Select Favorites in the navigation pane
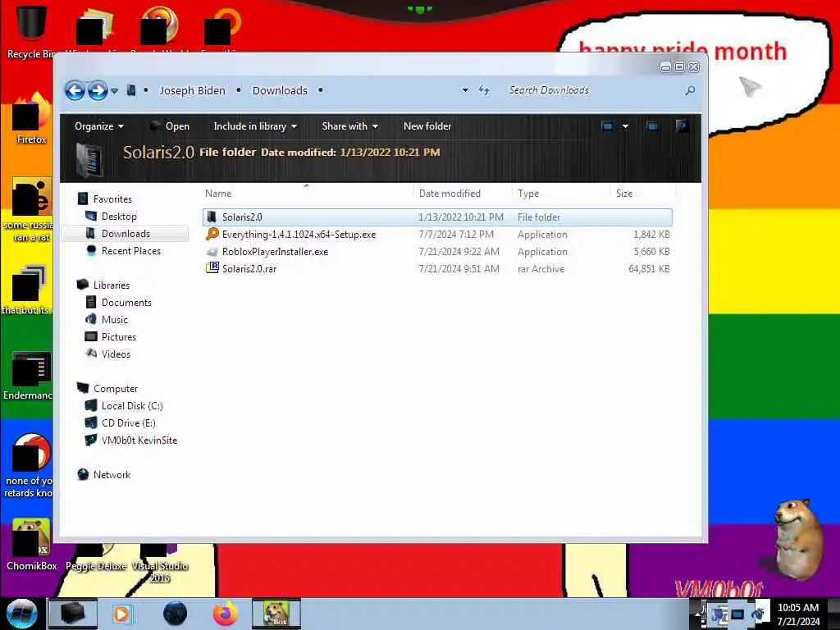Screen dimensions: 840x630 point(112,199)
